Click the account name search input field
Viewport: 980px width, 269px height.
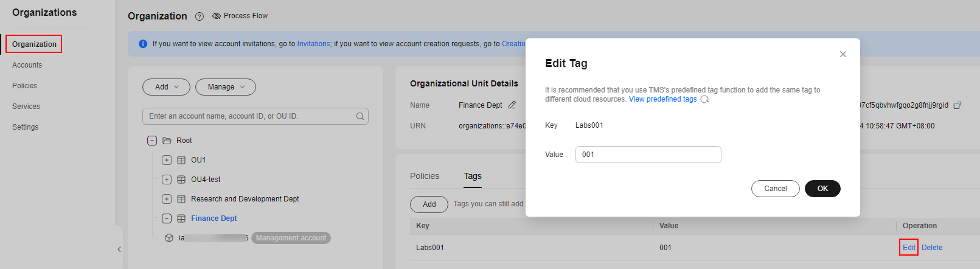255,116
